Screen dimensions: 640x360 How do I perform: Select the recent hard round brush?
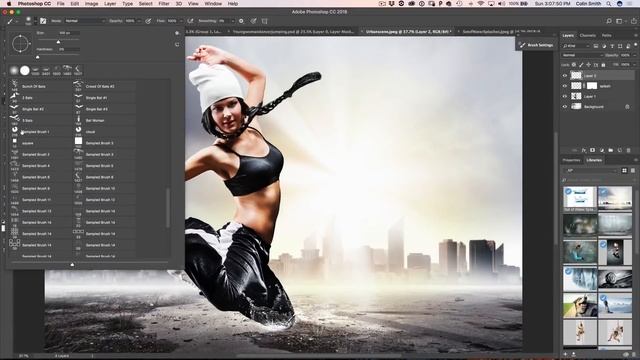25,71
